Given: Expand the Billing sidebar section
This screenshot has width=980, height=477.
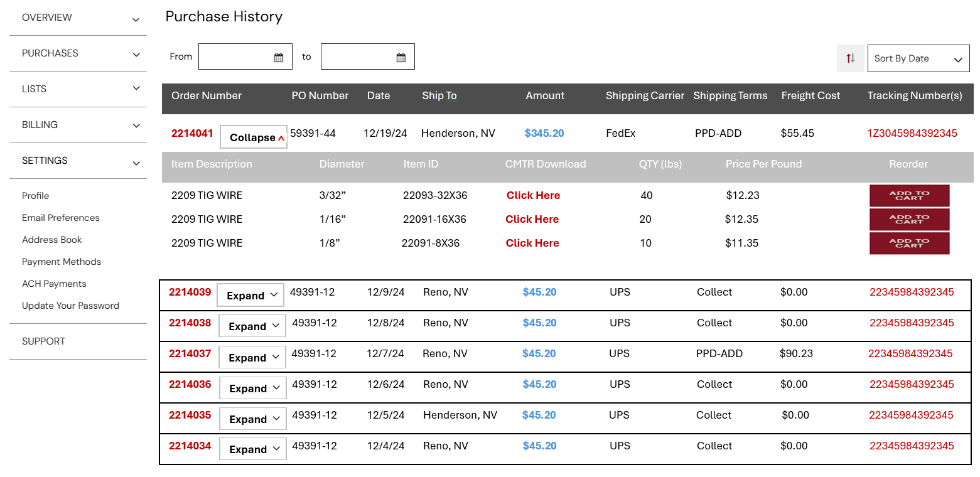Looking at the screenshot, I should point(78,125).
